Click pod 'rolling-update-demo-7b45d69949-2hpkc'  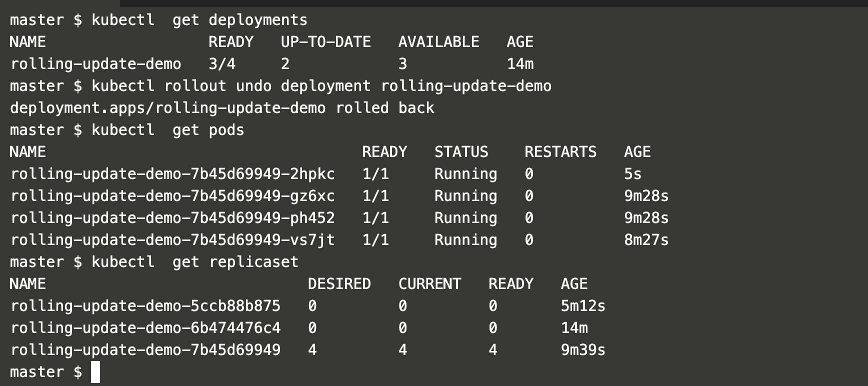[173, 174]
